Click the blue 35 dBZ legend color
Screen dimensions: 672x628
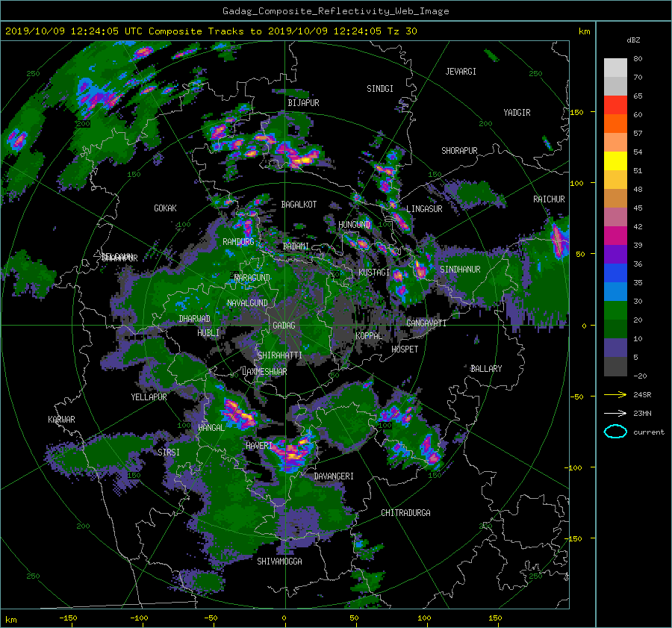[615, 273]
